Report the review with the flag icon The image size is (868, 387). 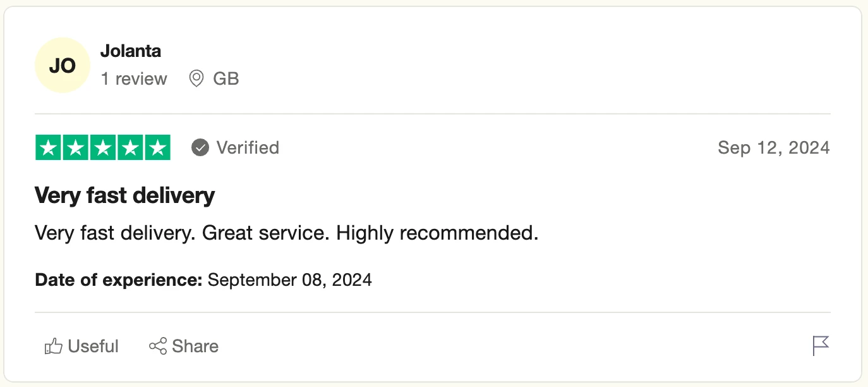820,346
